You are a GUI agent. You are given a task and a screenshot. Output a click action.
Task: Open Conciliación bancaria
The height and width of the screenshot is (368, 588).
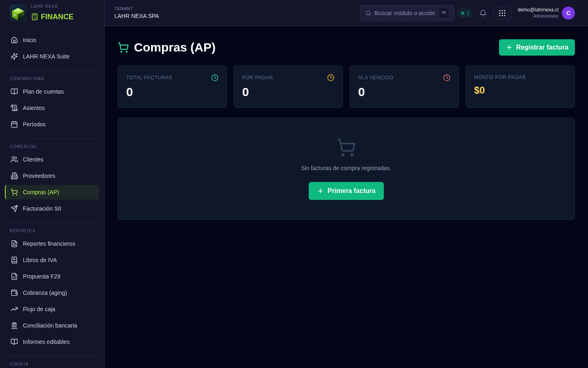52,325
